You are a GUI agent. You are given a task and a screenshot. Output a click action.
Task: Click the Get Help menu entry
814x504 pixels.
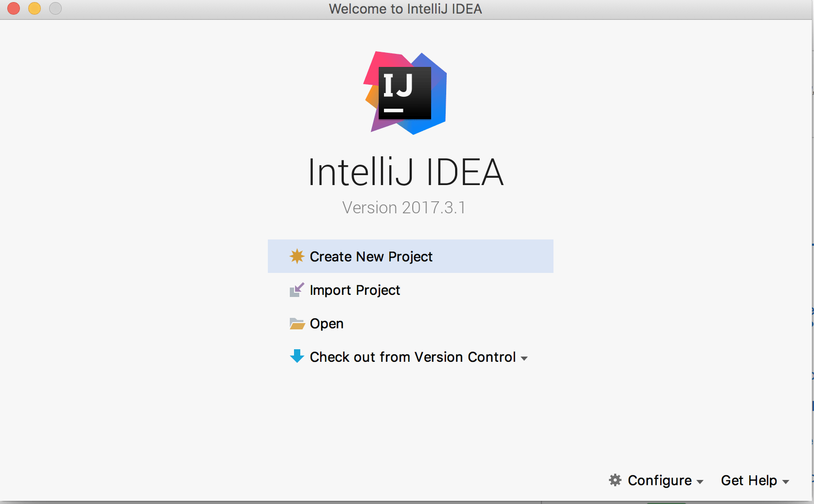[749, 480]
